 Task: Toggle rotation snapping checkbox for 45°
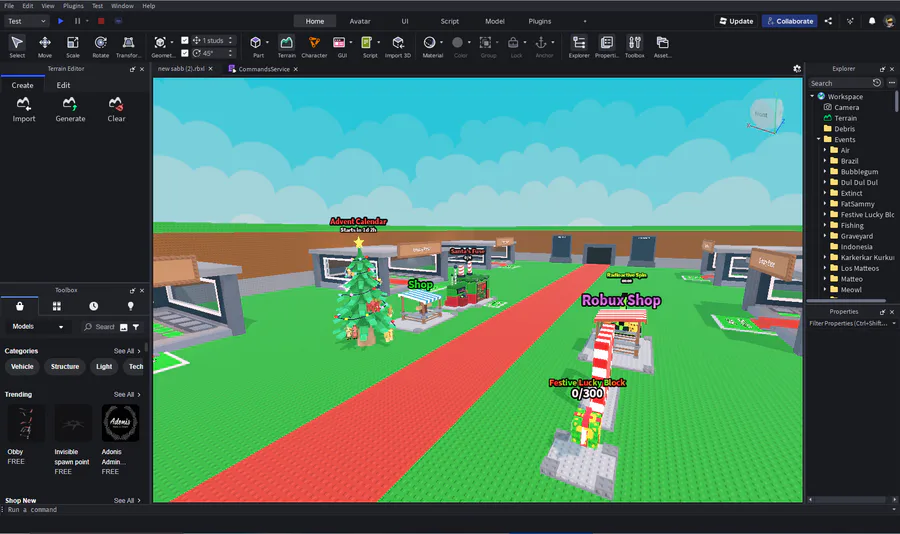(x=185, y=53)
